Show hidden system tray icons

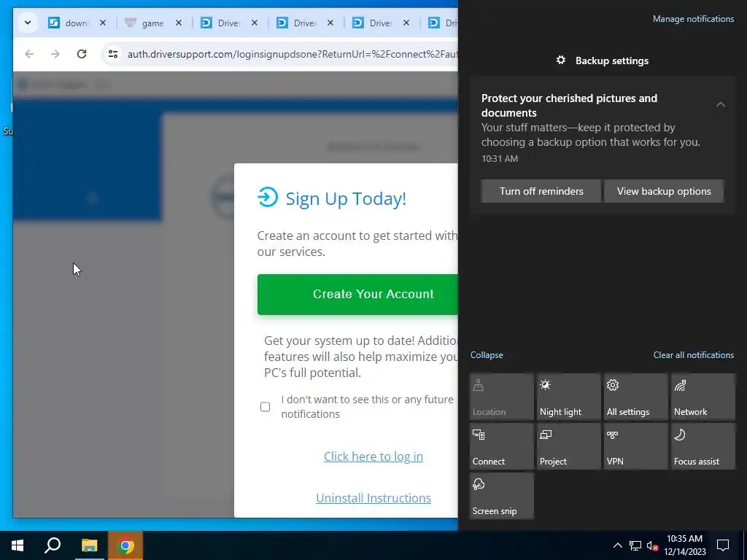click(617, 545)
